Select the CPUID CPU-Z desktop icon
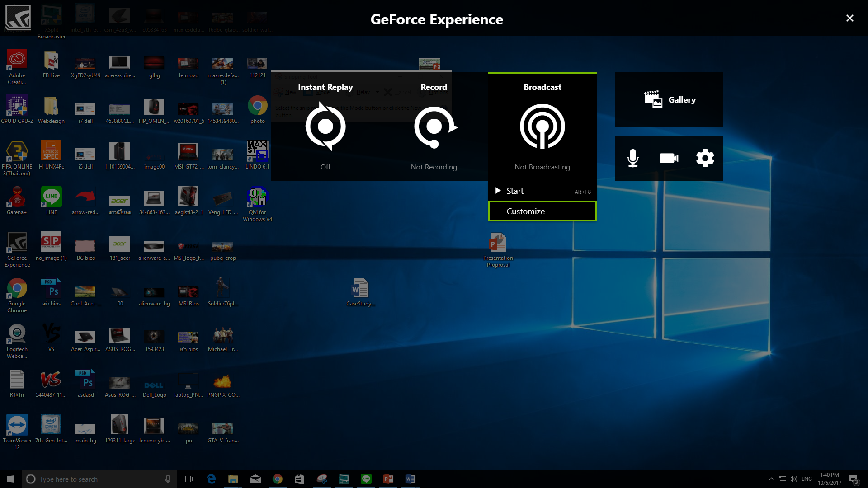 pyautogui.click(x=17, y=110)
